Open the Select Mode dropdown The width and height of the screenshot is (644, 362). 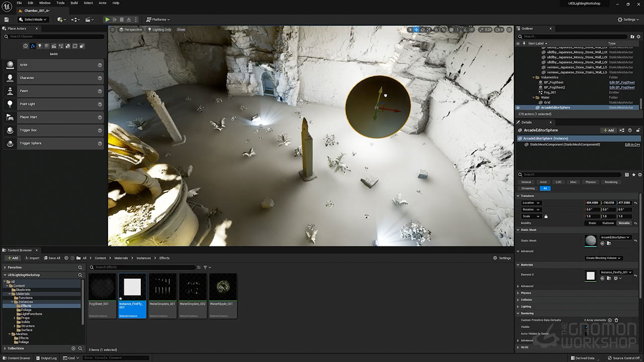coord(33,20)
